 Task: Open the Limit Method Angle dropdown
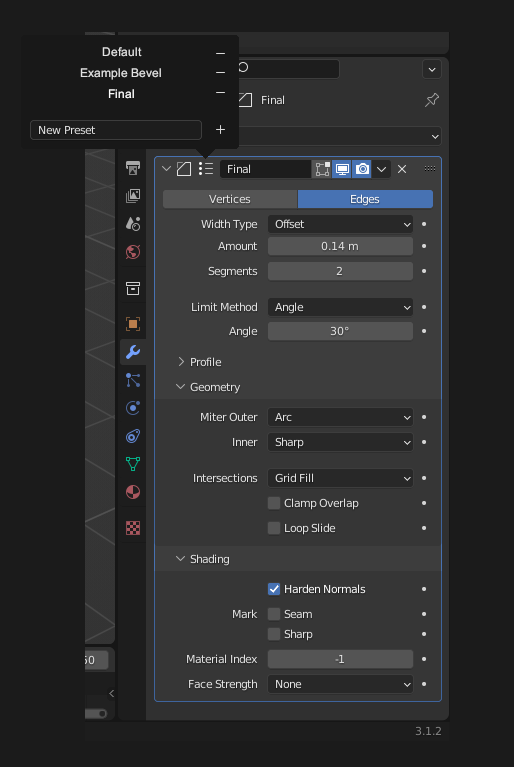pos(340,307)
